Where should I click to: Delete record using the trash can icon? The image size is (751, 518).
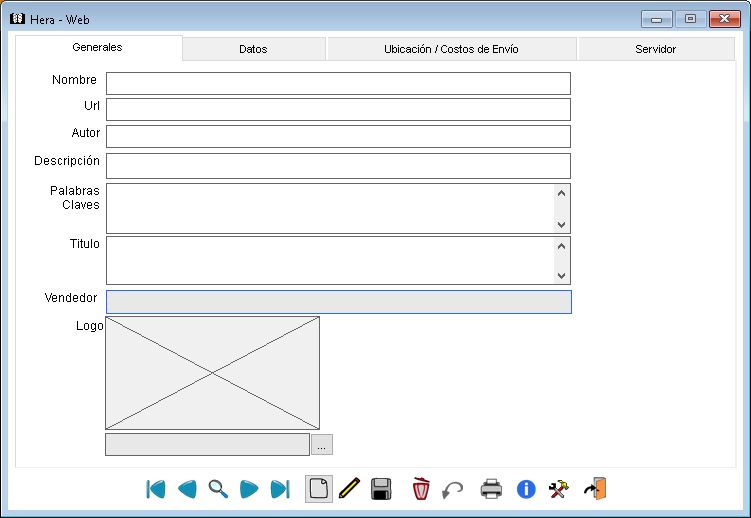(421, 489)
